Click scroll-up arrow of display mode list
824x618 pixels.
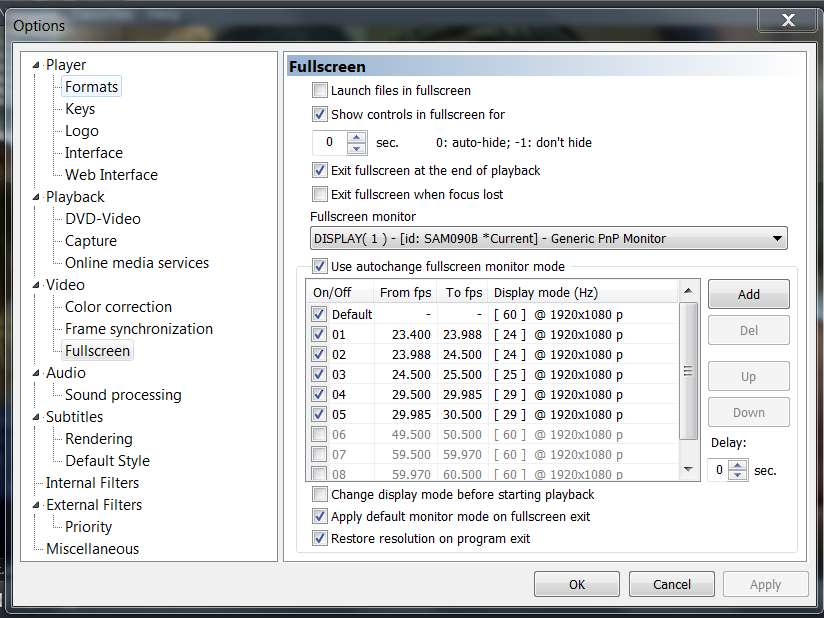point(688,291)
